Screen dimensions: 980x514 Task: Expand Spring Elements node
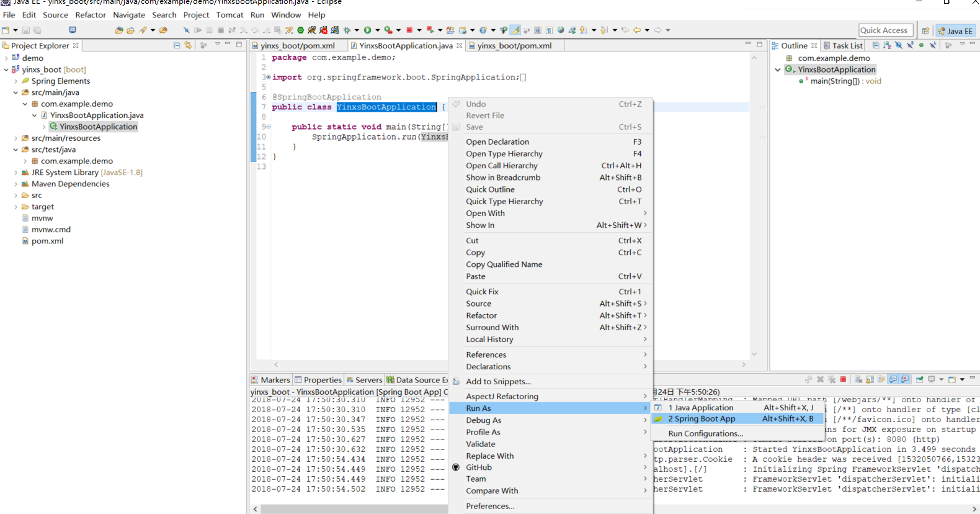click(x=16, y=81)
